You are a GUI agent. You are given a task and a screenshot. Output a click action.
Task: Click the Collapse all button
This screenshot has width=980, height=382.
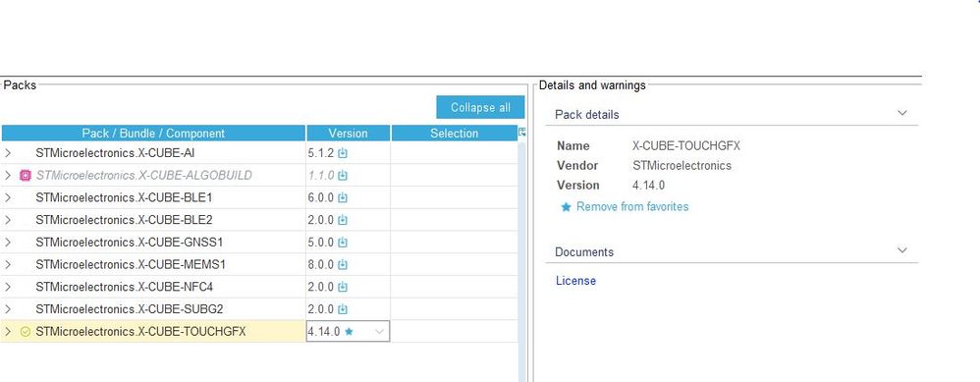(480, 108)
